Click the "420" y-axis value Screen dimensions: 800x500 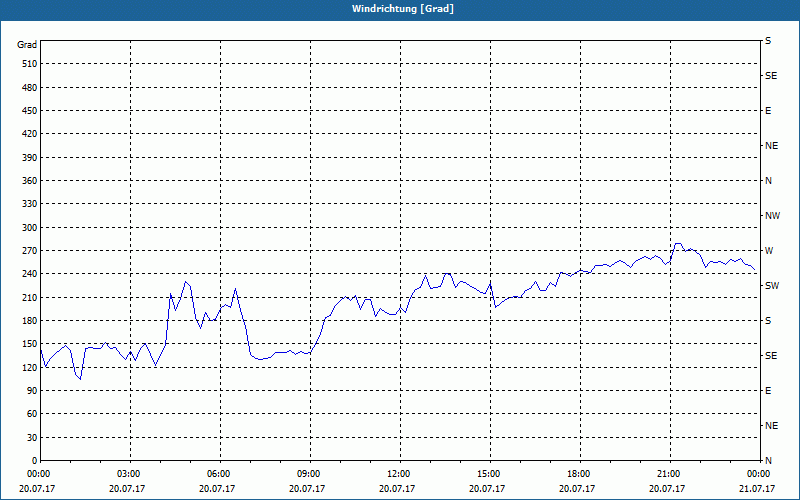click(30, 134)
